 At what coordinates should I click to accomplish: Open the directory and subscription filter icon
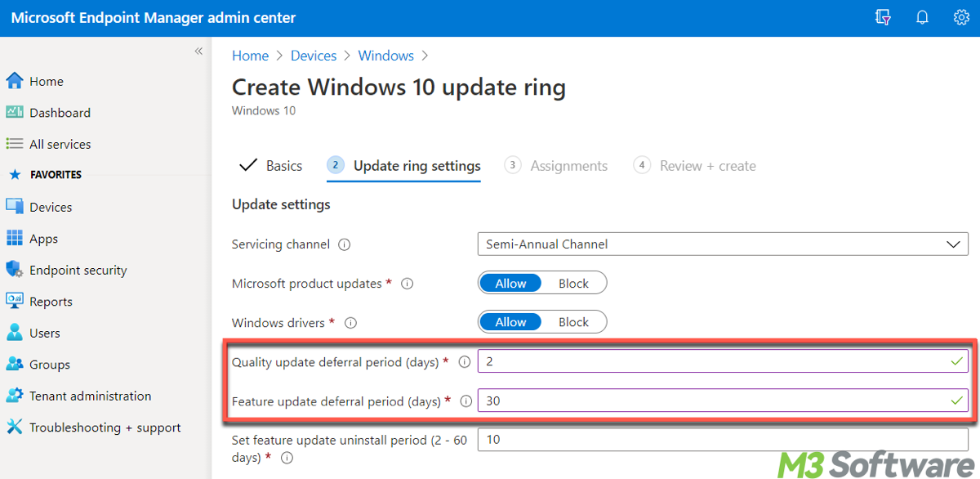tap(883, 17)
